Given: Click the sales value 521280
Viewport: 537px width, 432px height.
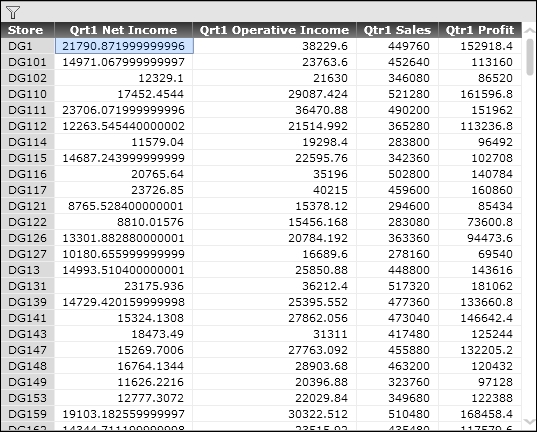Looking at the screenshot, I should coord(397,94).
